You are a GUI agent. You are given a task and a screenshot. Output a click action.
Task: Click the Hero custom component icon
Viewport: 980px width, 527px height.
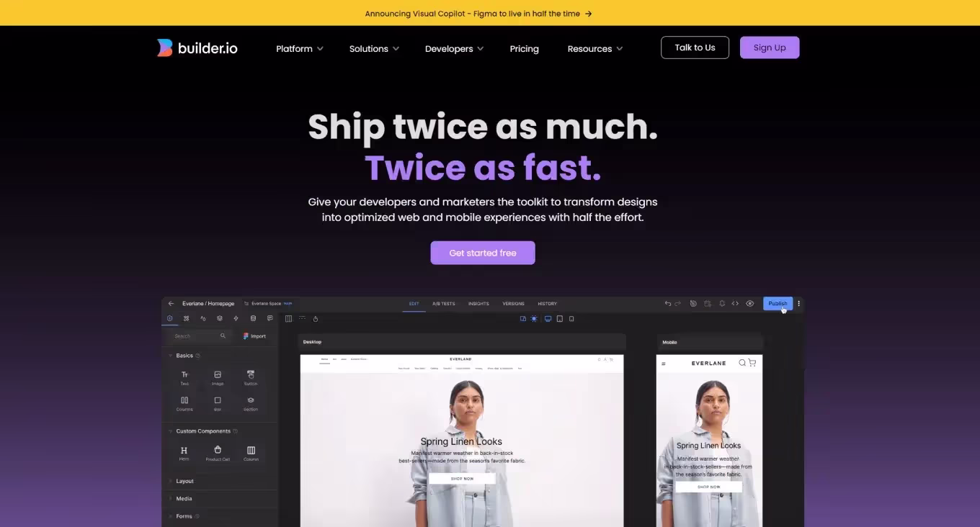(184, 451)
